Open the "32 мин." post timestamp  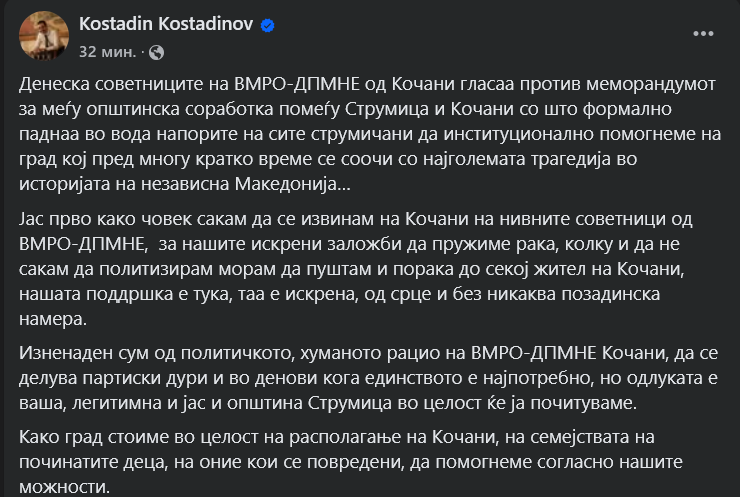pos(108,50)
